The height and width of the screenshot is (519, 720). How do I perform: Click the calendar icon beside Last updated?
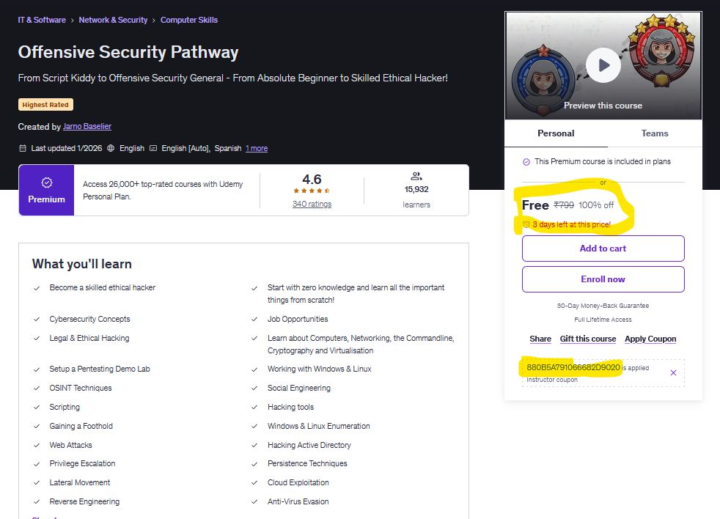[22, 148]
